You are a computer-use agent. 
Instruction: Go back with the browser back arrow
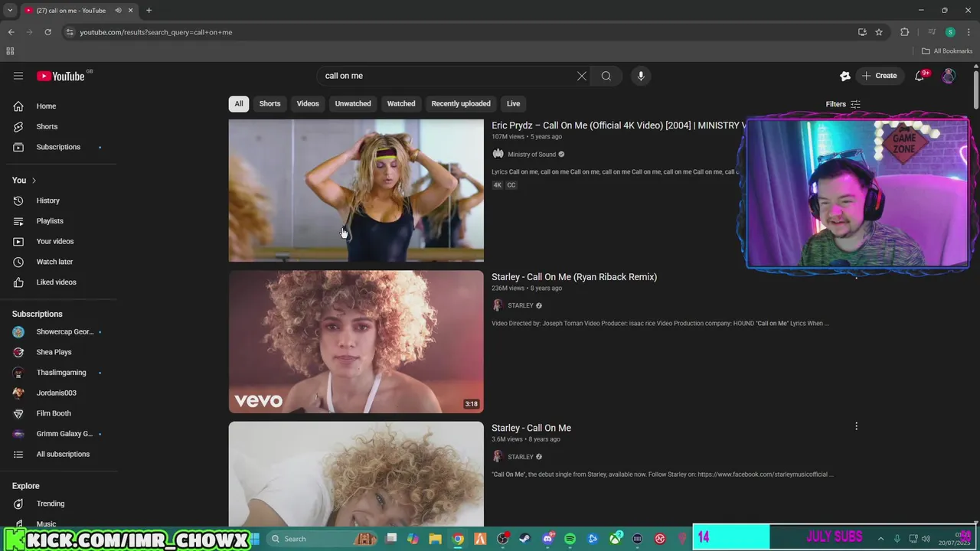pos(11,32)
